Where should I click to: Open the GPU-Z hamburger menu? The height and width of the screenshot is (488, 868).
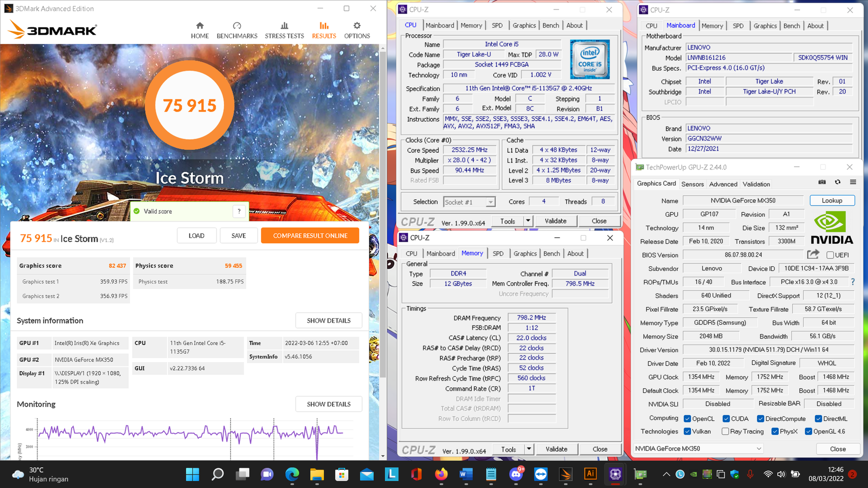click(853, 182)
